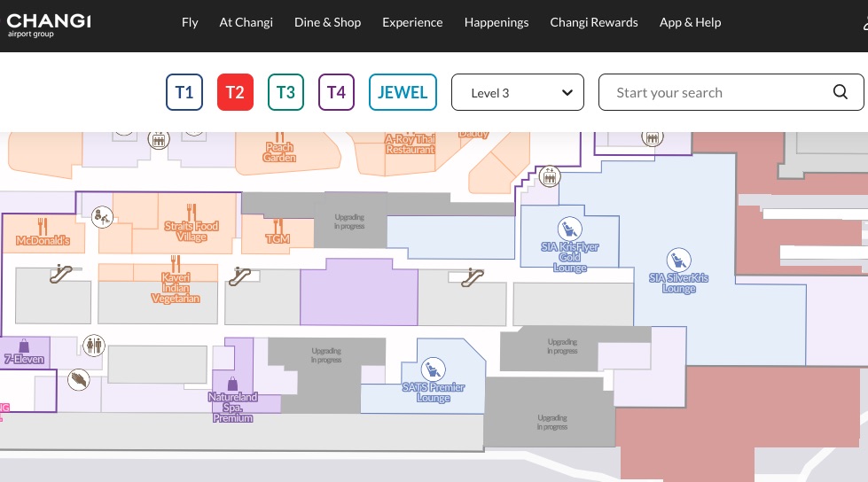Open the App & Help menu
Viewport: 868px width, 482px height.
point(691,23)
